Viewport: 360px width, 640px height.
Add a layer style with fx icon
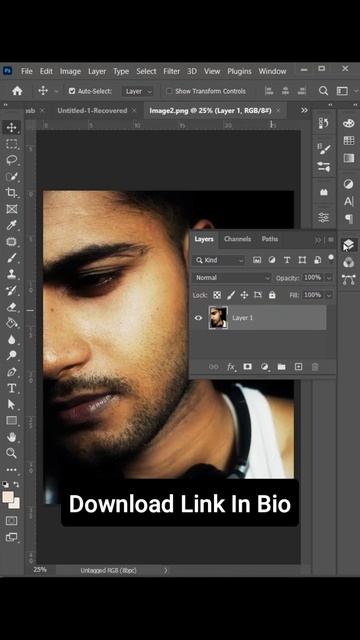[231, 367]
